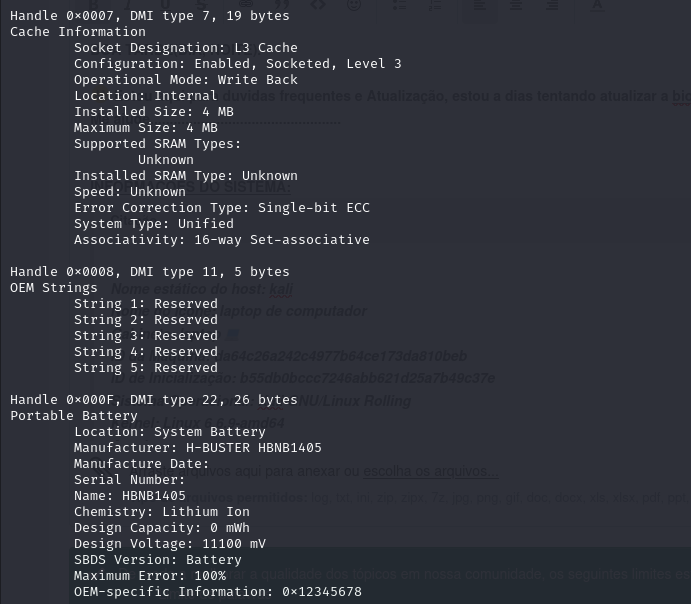Center align text in the editor

tap(516, 4)
